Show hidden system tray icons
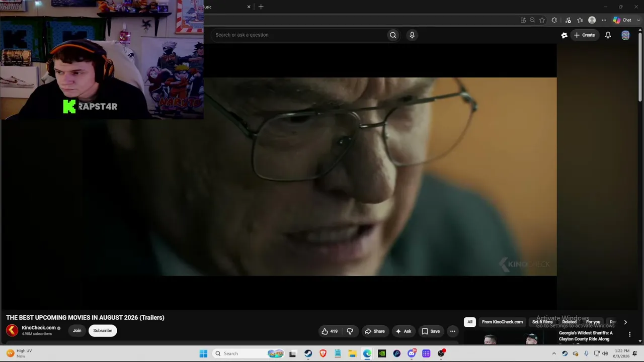644x362 pixels. (554, 353)
